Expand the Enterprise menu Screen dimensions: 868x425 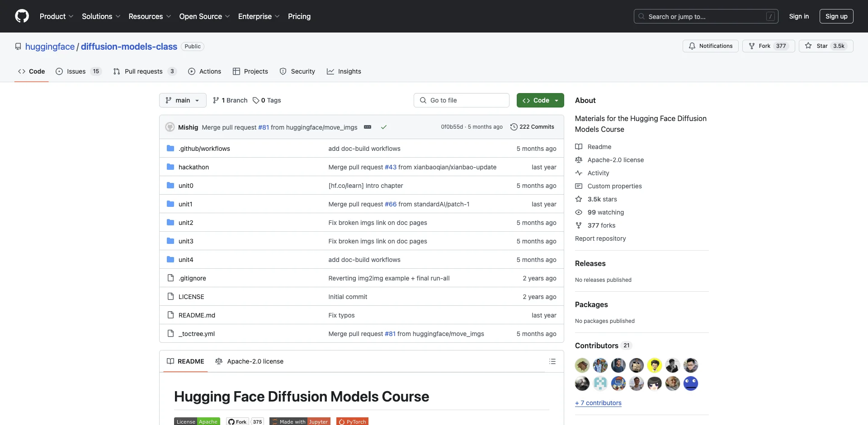259,16
